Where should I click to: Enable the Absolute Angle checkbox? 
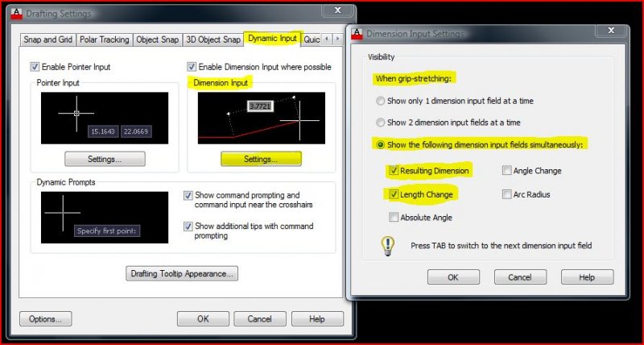click(394, 217)
